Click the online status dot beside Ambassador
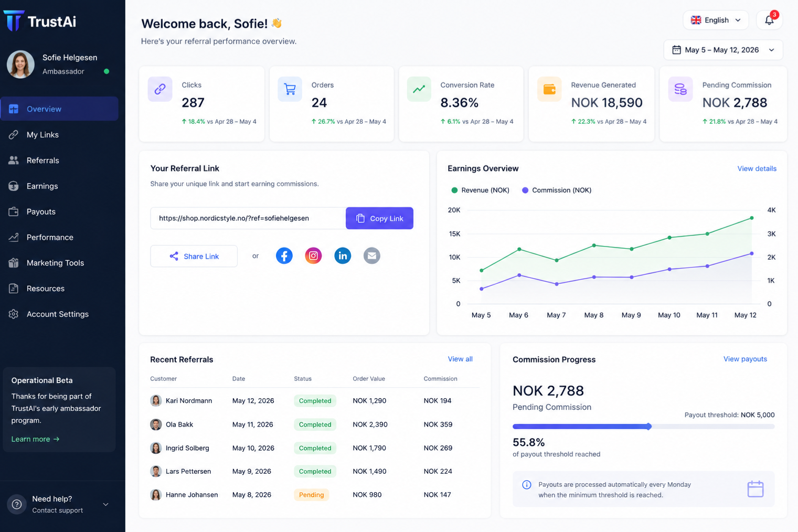 [x=107, y=71]
